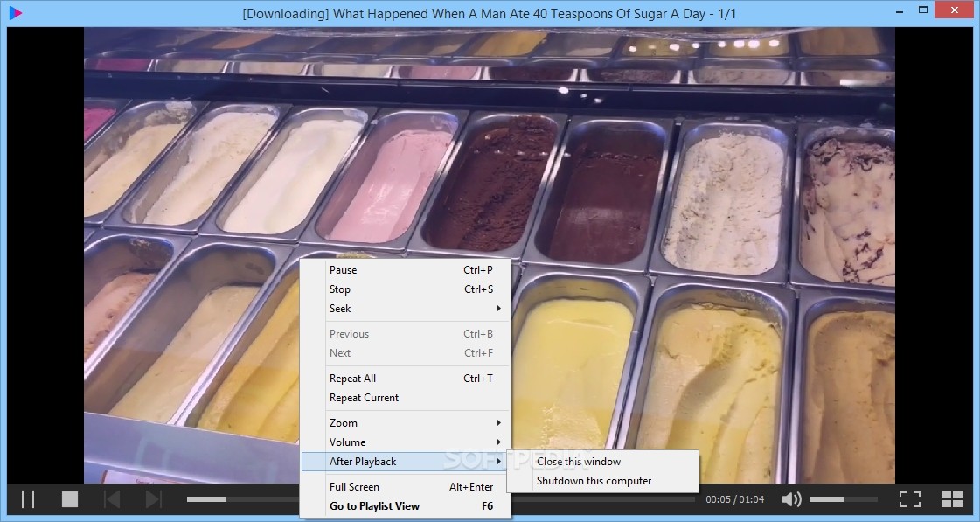Screen dimensions: 980x522
Task: Choose Pause from the context menu
Action: click(406, 270)
